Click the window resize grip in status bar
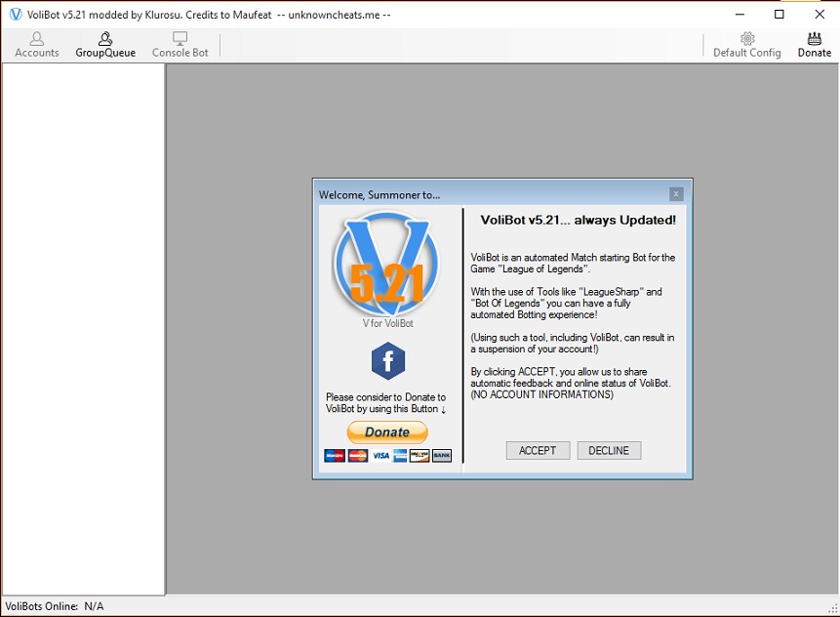This screenshot has height=617, width=840. 833,608
